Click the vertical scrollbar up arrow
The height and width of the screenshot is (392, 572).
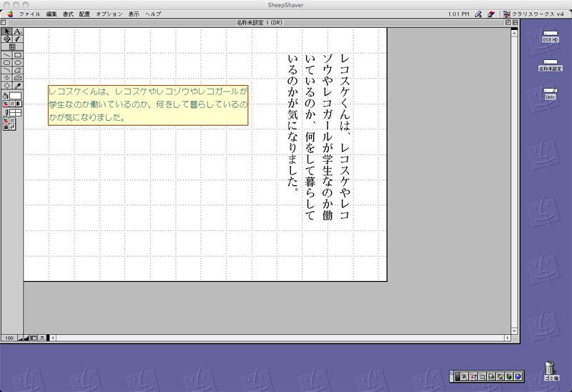click(x=514, y=33)
